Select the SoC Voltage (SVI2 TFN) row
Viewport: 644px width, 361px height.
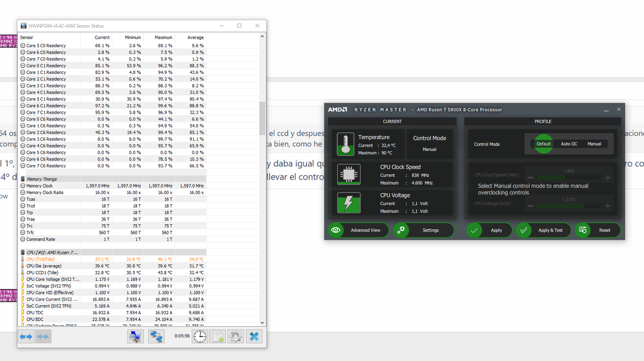pyautogui.click(x=112, y=286)
